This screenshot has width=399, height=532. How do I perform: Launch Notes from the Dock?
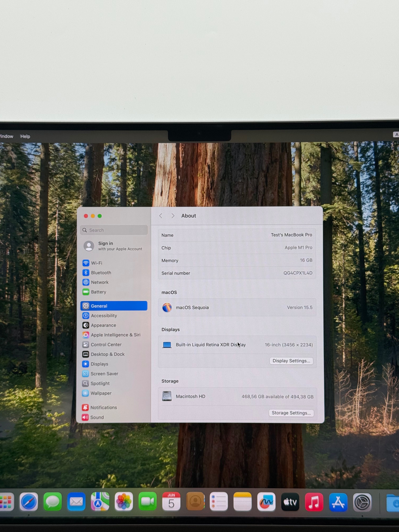coord(242,502)
